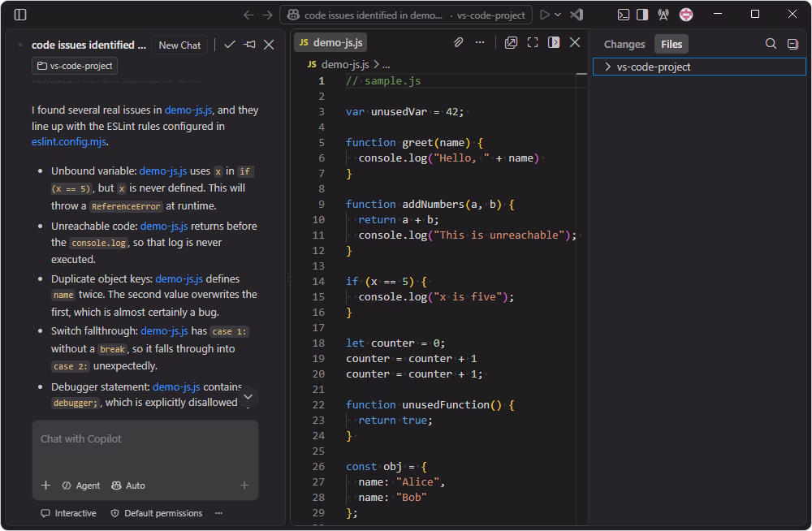
Task: Click the vs-code-project folder chip
Action: tap(75, 66)
